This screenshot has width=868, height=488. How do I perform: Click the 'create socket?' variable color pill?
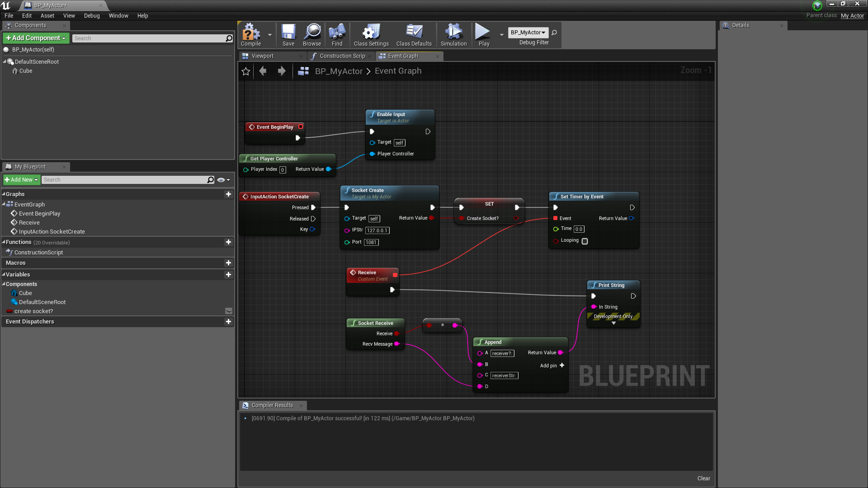pos(9,311)
